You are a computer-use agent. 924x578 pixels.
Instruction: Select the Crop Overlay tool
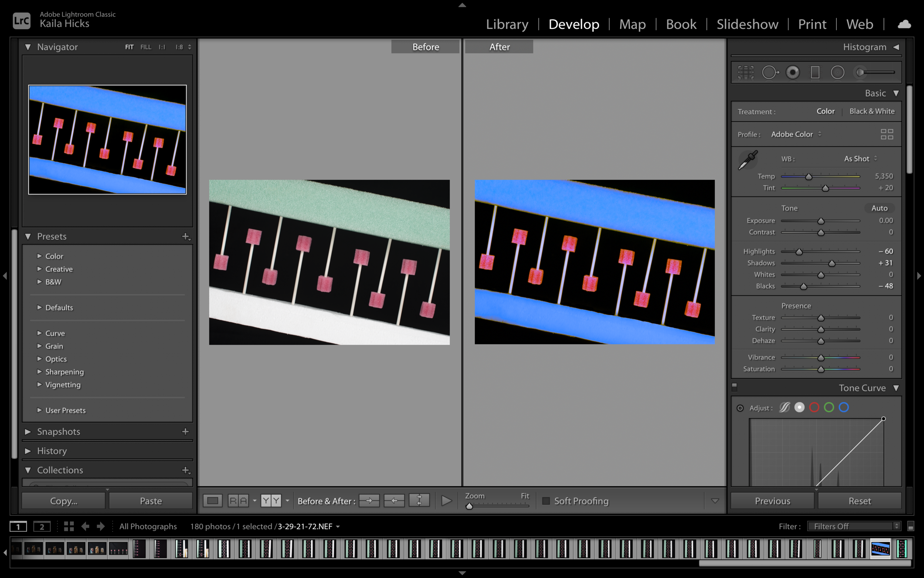[745, 72]
